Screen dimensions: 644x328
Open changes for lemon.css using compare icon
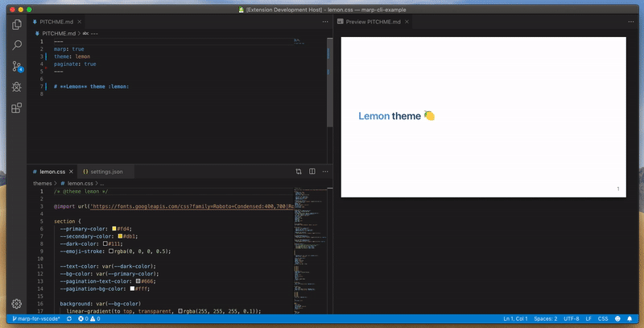pos(298,172)
